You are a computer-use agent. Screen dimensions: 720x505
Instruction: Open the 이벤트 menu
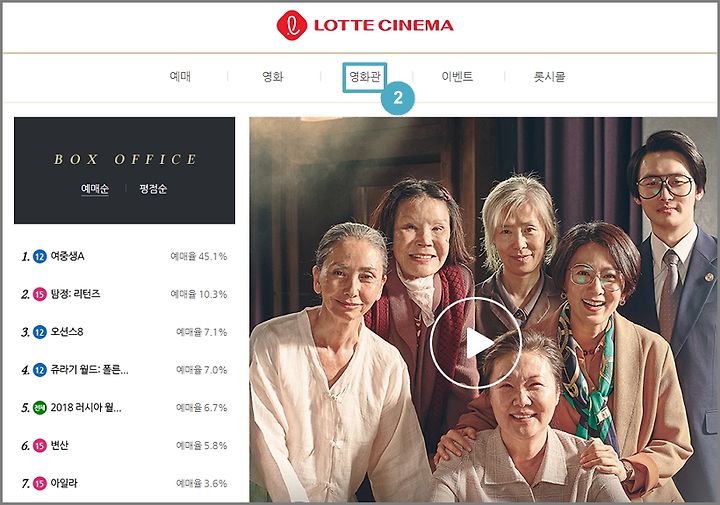457,76
